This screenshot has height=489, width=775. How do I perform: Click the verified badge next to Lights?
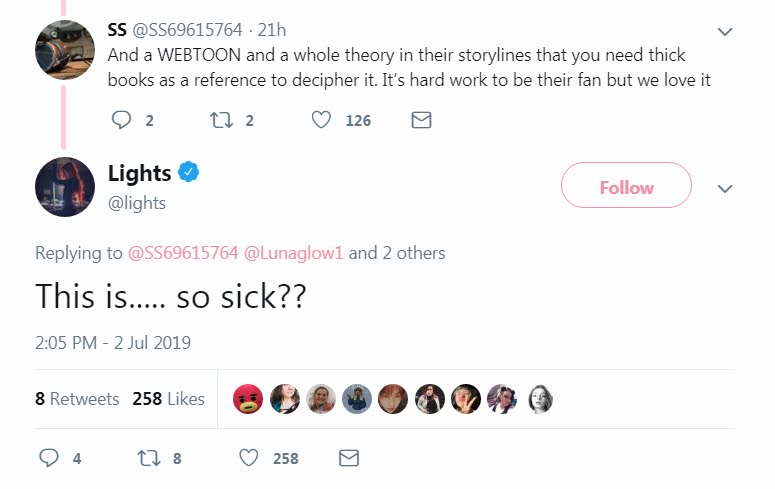point(189,173)
